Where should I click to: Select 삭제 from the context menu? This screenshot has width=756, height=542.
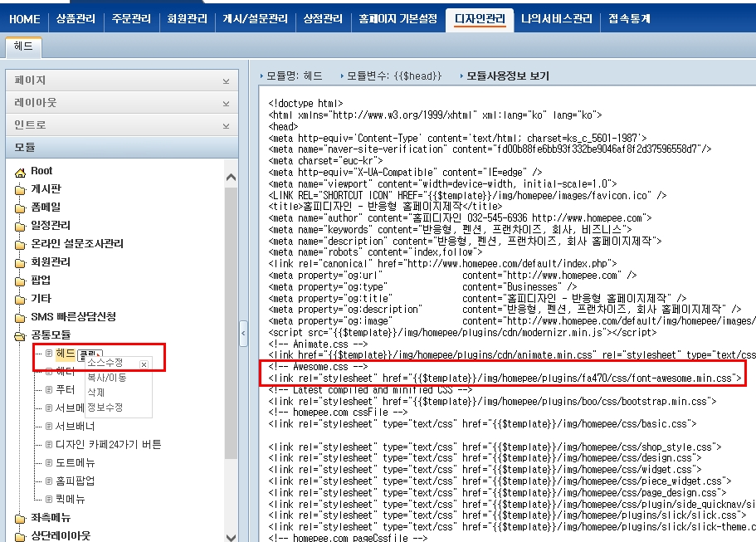96,393
